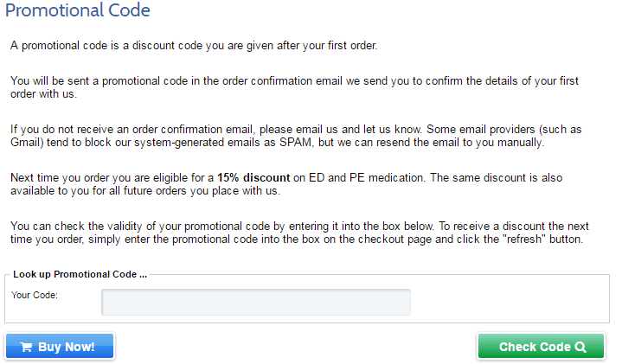Click the word "Gmail)" in the text

point(27,143)
